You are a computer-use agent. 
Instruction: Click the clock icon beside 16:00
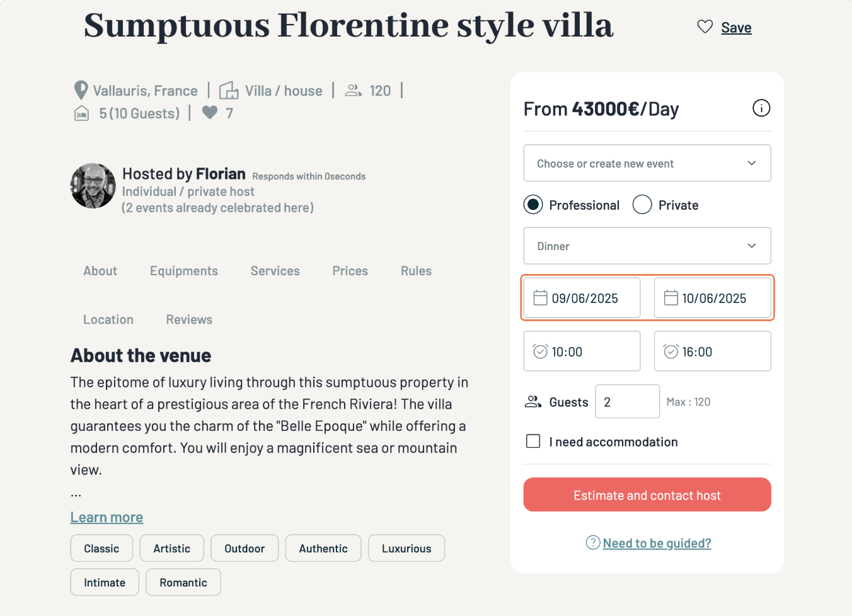coord(671,351)
